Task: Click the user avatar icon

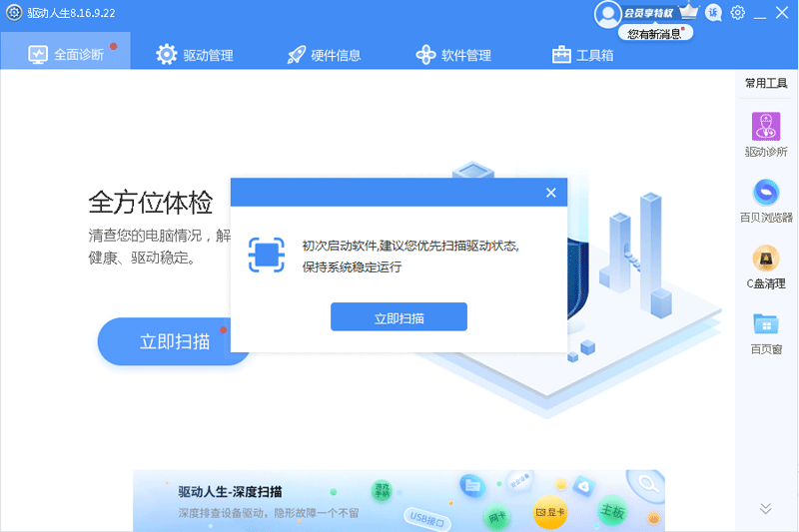Action: click(606, 13)
